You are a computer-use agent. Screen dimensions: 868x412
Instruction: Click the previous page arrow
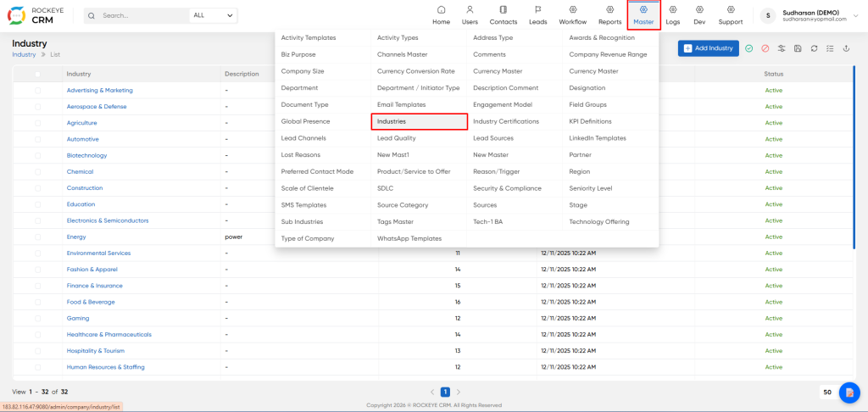pos(432,392)
